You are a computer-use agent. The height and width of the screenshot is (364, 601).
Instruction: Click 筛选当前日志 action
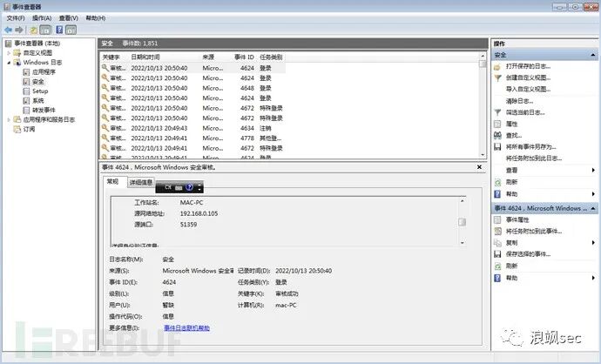click(x=525, y=112)
